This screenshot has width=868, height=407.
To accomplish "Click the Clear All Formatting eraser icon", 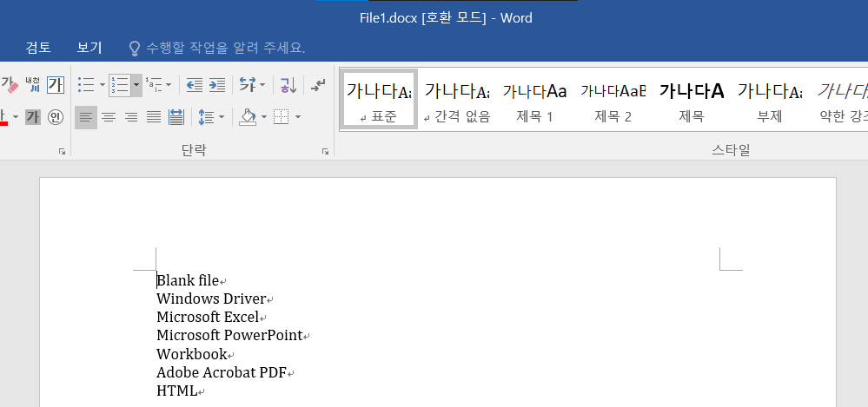I will 10,84.
